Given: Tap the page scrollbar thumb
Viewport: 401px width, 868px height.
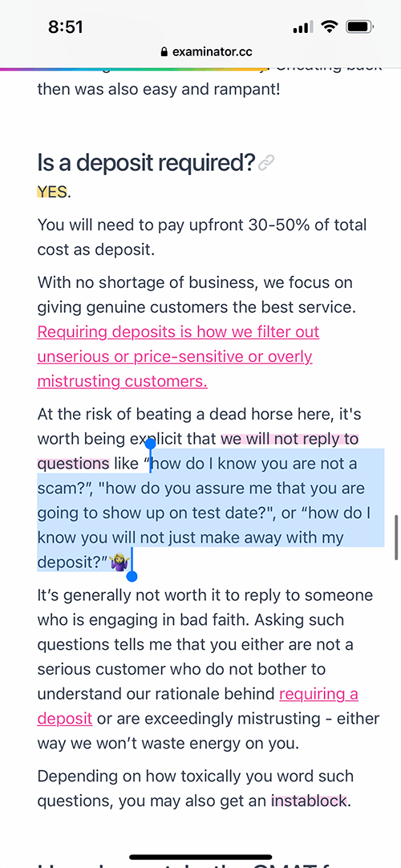Looking at the screenshot, I should tap(396, 537).
